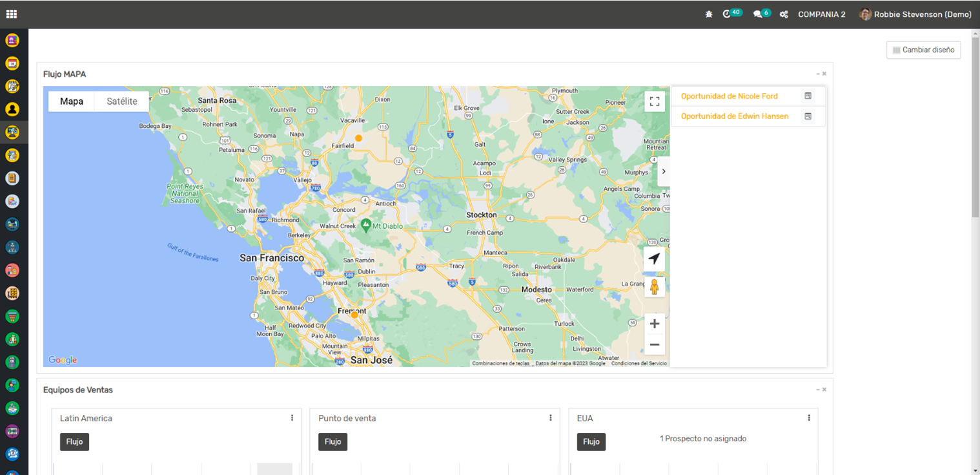
Task: Click the Cambiar diseño button
Action: point(923,50)
